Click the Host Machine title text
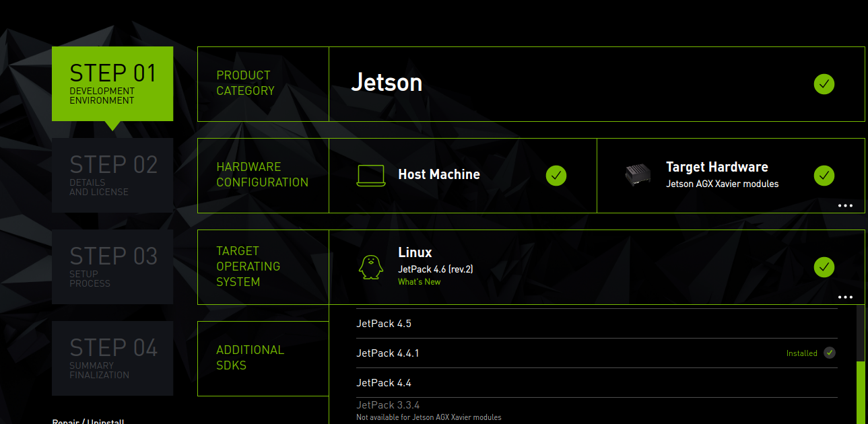Viewport: 868px width, 424px height. coord(439,174)
